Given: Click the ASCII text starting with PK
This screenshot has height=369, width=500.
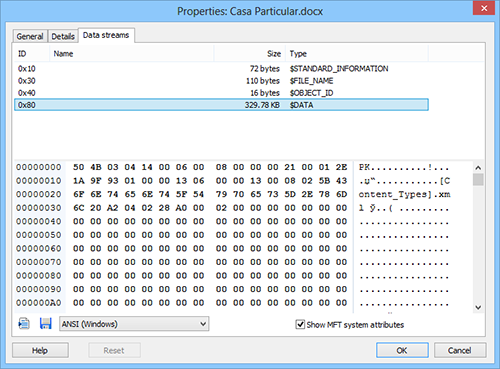Looking at the screenshot, I should [x=404, y=167].
